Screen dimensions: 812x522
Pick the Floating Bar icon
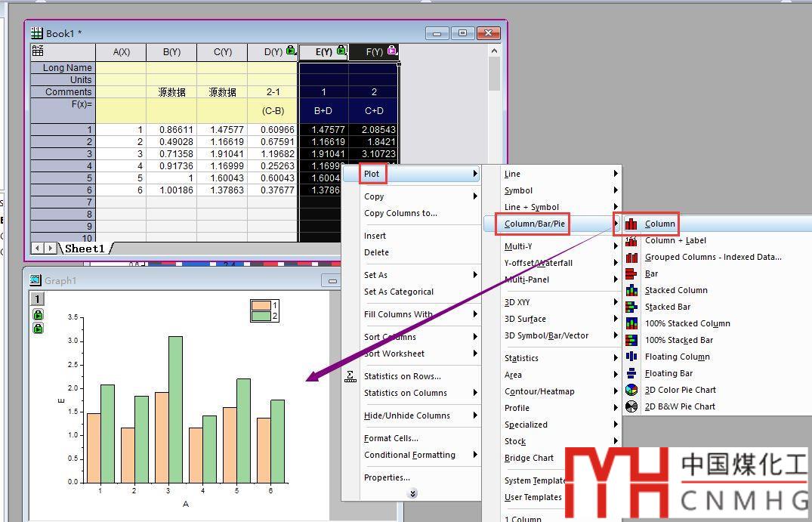pyautogui.click(x=631, y=373)
